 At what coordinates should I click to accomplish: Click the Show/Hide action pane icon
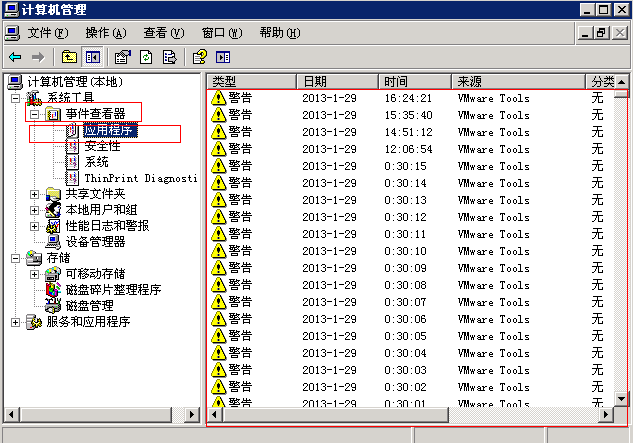223,57
